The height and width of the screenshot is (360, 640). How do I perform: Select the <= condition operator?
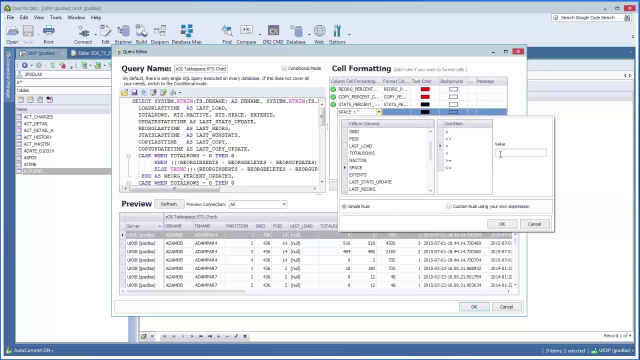click(448, 168)
